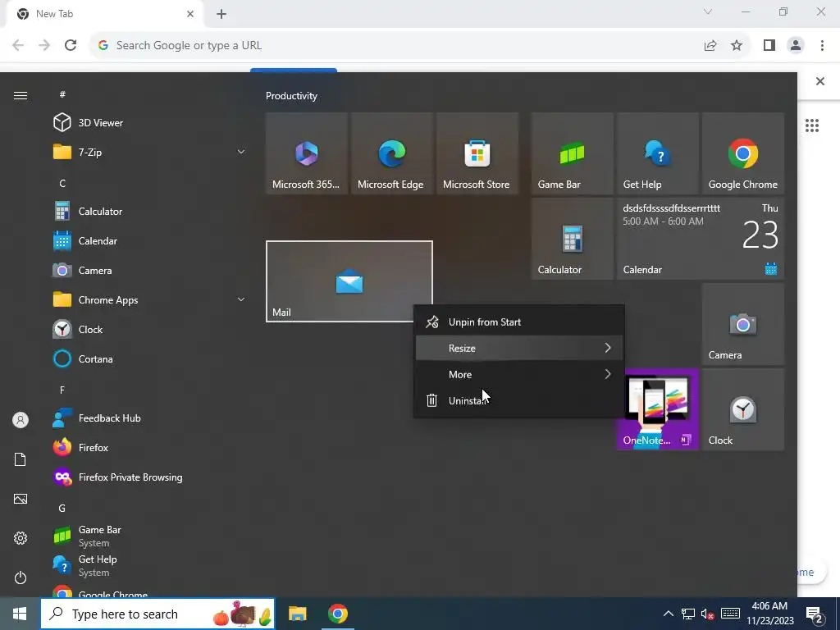The width and height of the screenshot is (840, 630).
Task: Open the Get Help tile
Action: coord(657,153)
